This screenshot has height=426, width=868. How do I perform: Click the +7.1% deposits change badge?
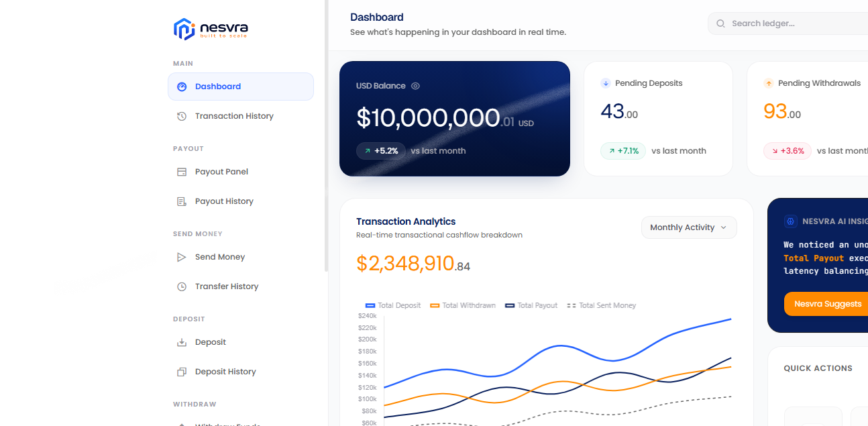coord(623,151)
